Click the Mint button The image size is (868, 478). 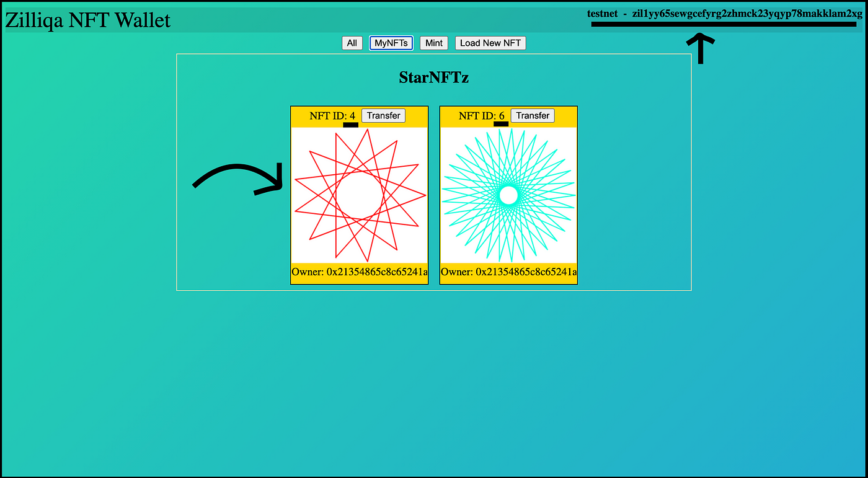point(434,43)
